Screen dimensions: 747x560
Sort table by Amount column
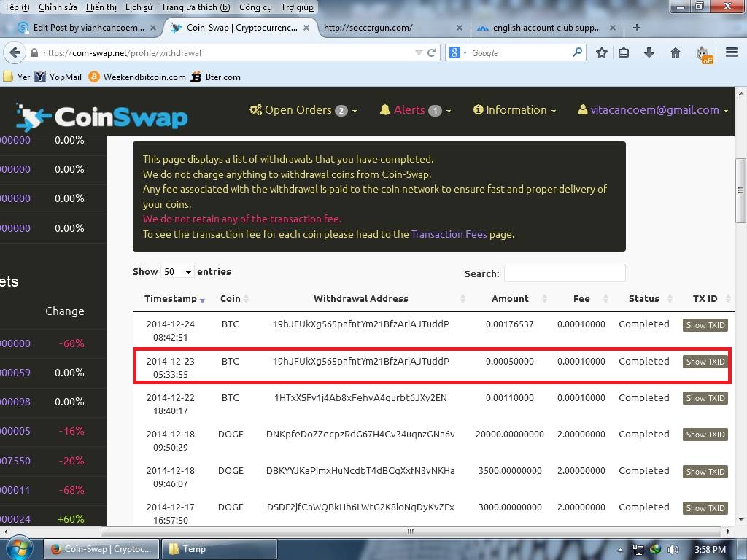(x=510, y=298)
